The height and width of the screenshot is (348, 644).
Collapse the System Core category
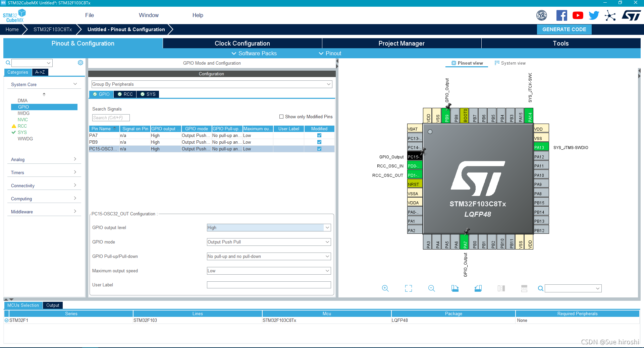click(44, 84)
